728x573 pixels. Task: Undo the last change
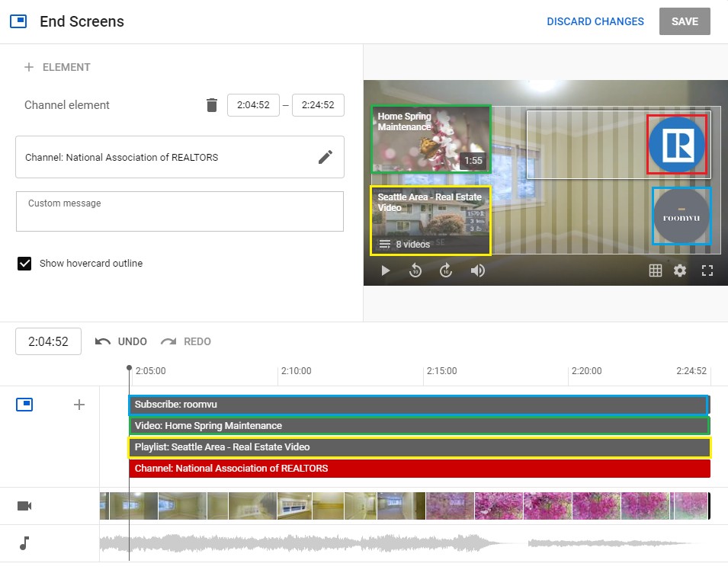point(121,341)
